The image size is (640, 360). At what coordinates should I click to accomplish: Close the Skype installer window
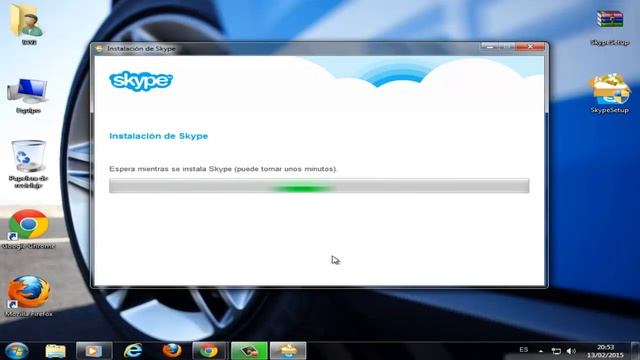[x=530, y=47]
